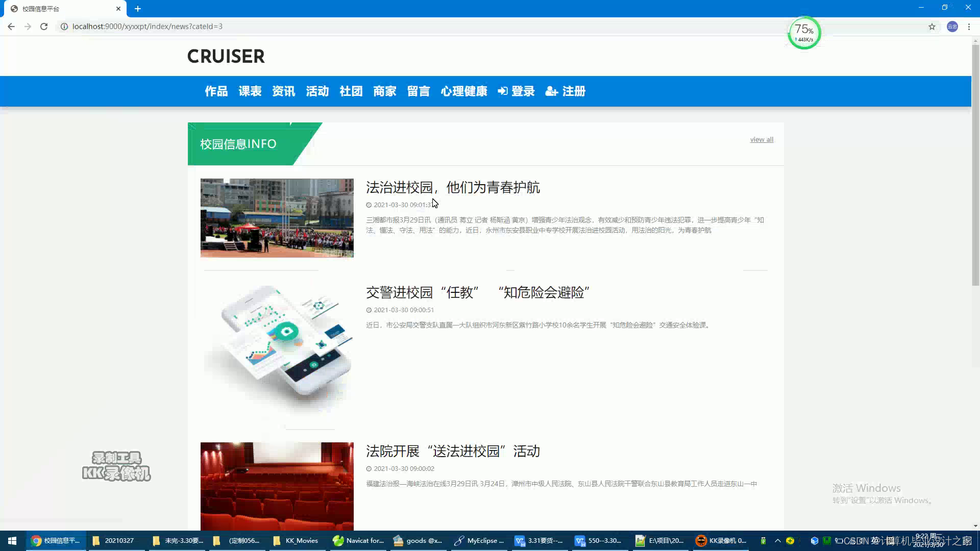Open the Windows Start menu
980x551 pixels.
(12, 541)
